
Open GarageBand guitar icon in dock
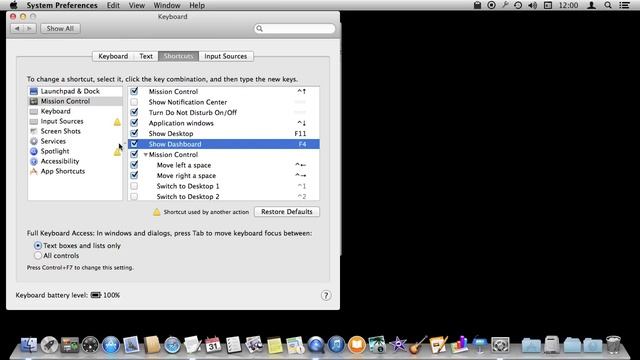(x=418, y=344)
